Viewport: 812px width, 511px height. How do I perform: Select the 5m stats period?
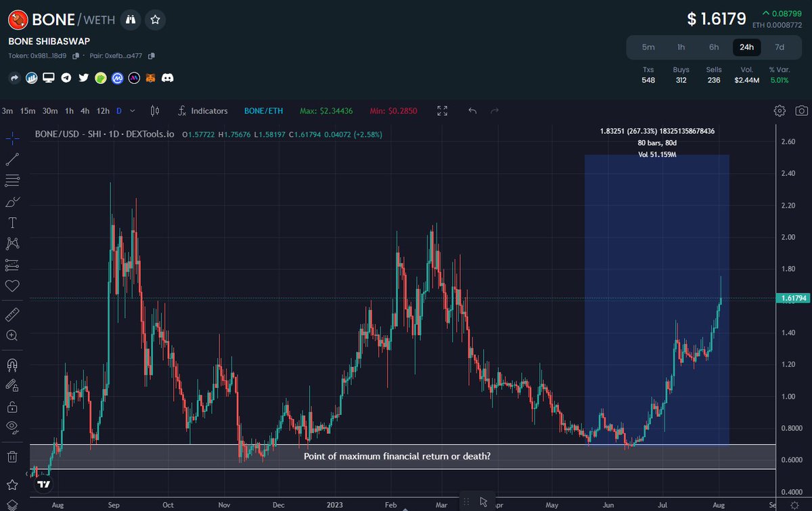pyautogui.click(x=648, y=47)
